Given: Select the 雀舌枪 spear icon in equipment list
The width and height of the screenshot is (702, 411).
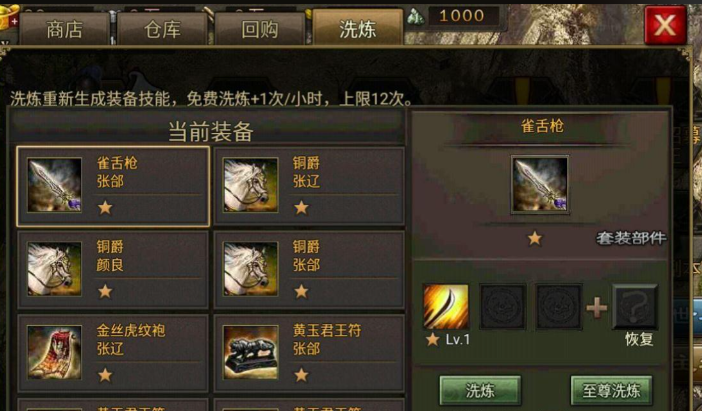Looking at the screenshot, I should 55,185.
